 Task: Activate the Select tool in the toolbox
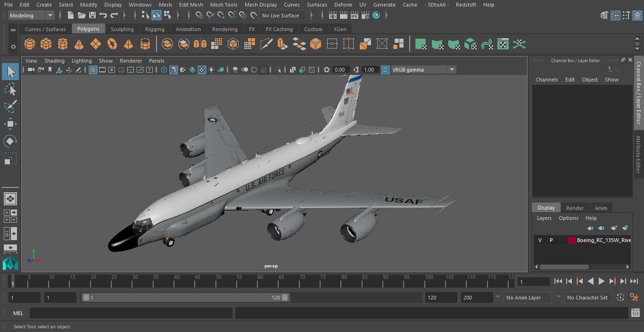[10, 72]
